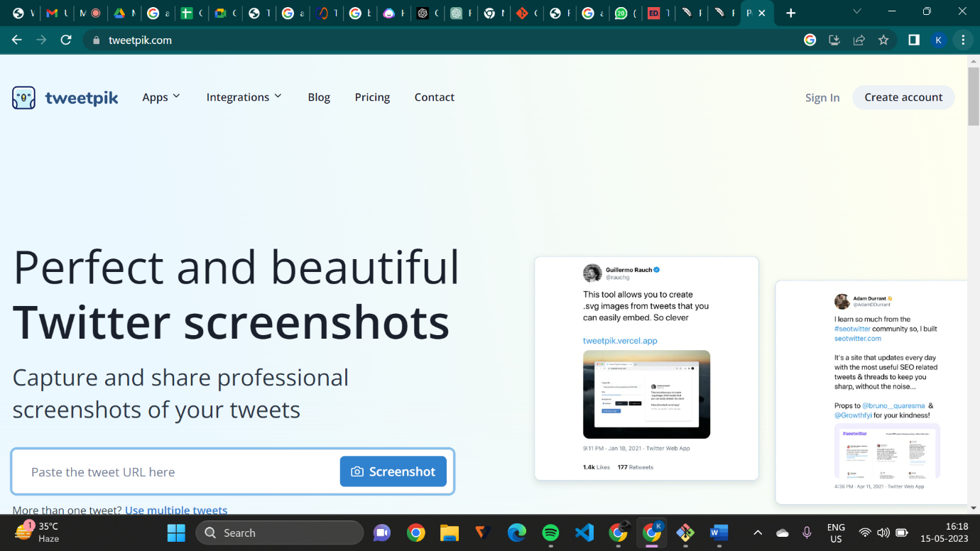Click Adam Durrant's profile avatar
Image resolution: width=980 pixels, height=551 pixels.
pyautogui.click(x=842, y=301)
